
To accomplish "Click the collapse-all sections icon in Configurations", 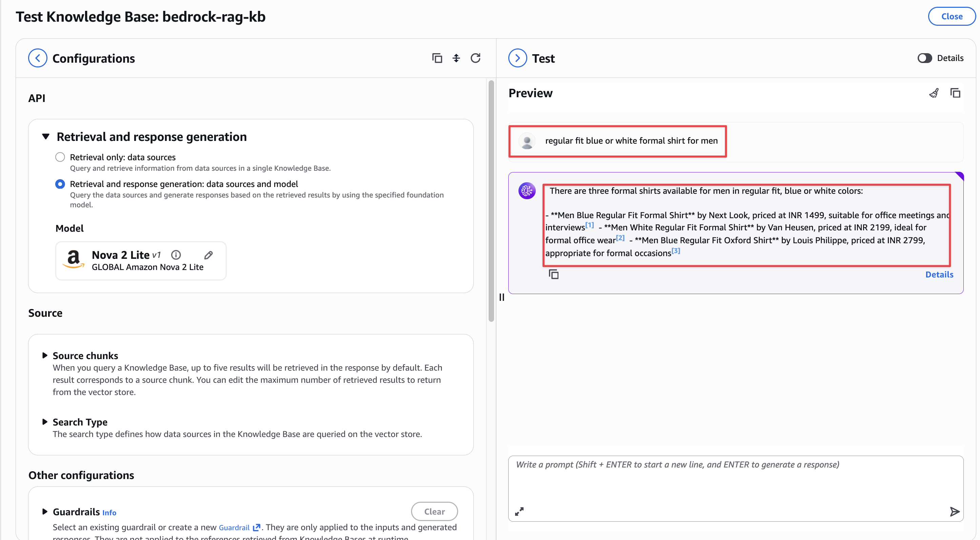I will (x=456, y=58).
